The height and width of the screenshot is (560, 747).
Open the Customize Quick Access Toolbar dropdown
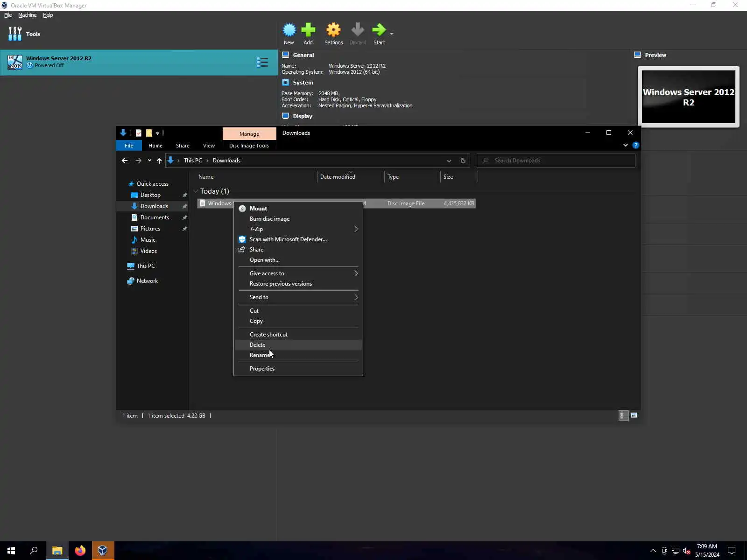point(157,133)
